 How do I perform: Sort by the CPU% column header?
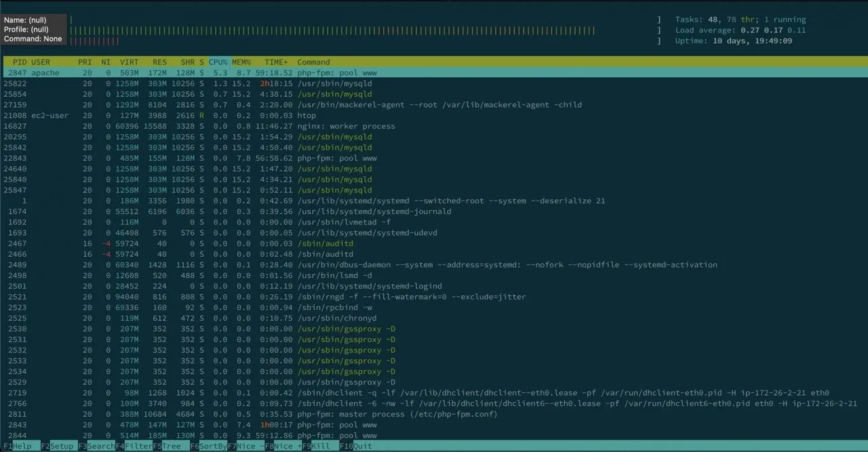point(218,62)
